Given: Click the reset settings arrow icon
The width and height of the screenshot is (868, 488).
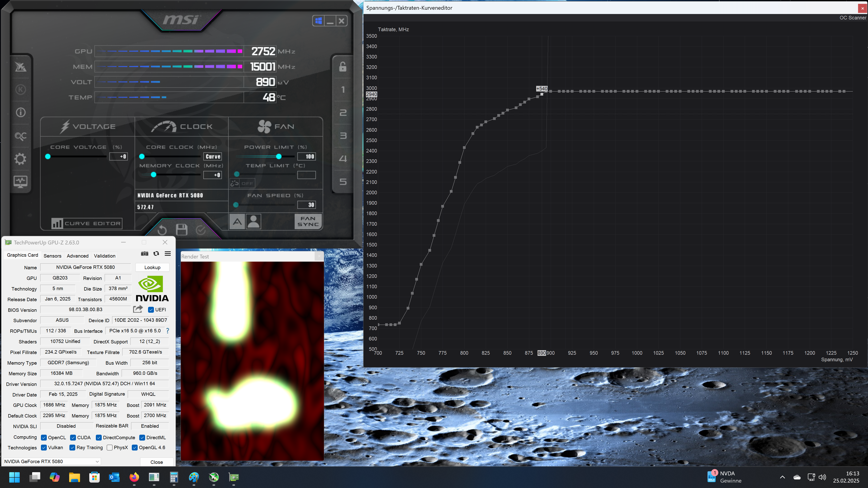Looking at the screenshot, I should 162,230.
